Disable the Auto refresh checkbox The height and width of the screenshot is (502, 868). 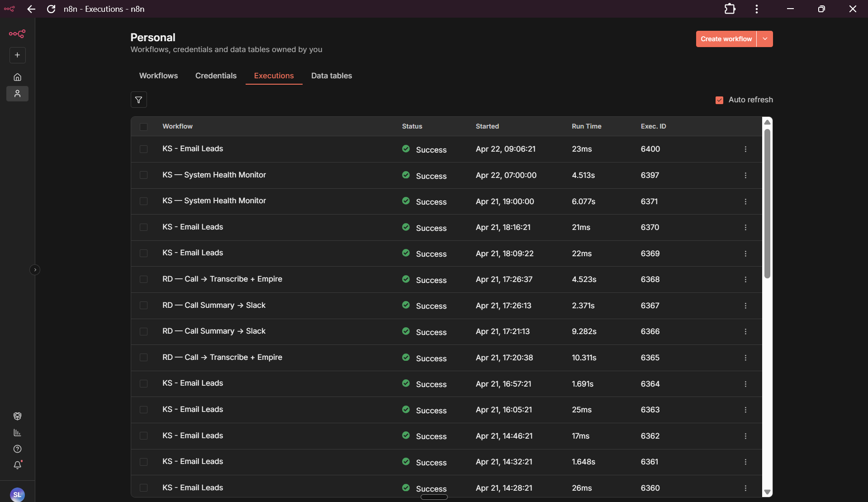[719, 100]
